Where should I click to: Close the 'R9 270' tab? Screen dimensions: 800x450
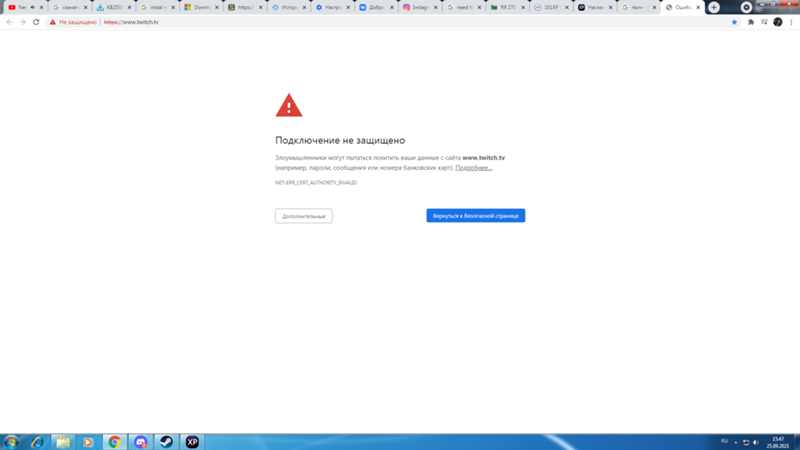pos(523,7)
